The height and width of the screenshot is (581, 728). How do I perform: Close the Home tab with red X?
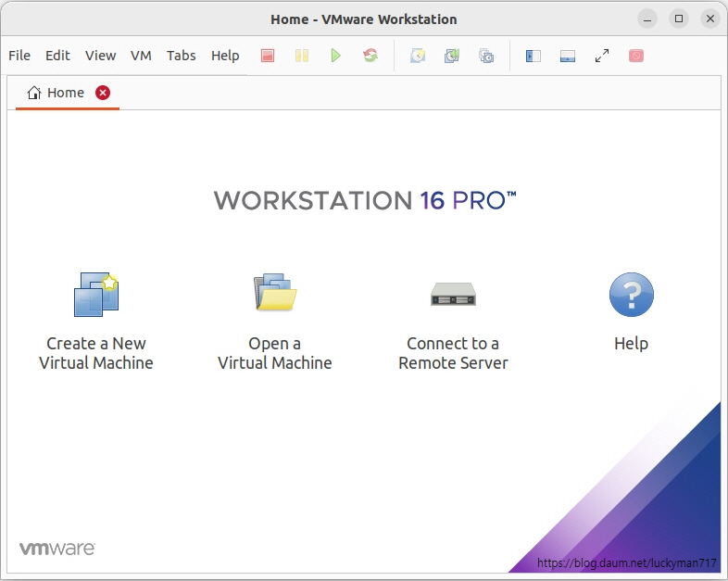click(103, 93)
